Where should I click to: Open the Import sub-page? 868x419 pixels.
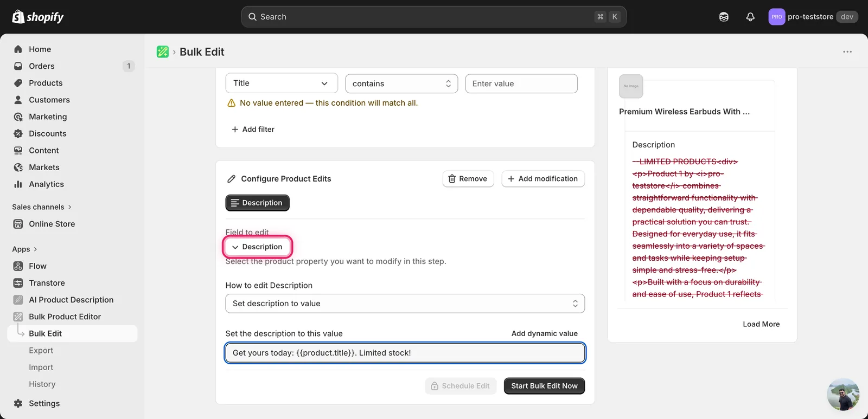point(41,367)
